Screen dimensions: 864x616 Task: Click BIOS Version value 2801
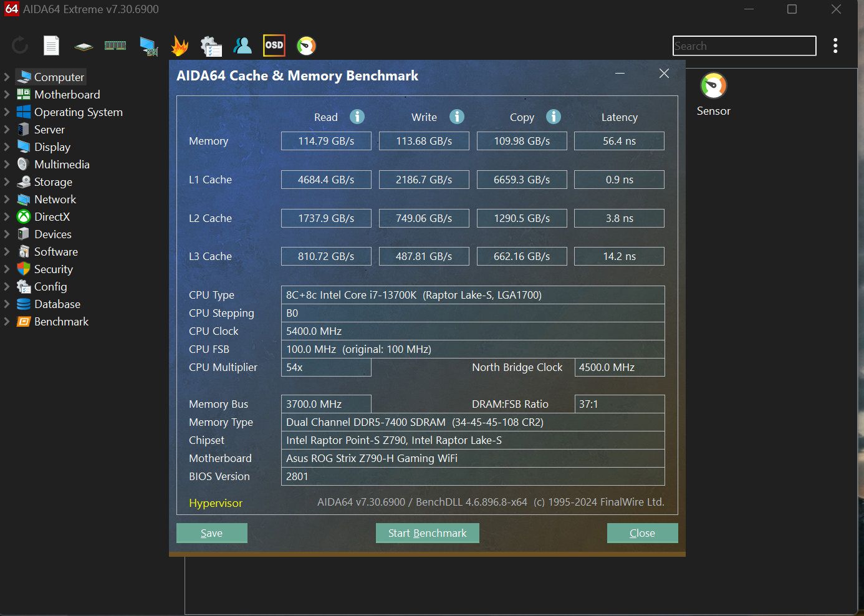click(x=473, y=476)
